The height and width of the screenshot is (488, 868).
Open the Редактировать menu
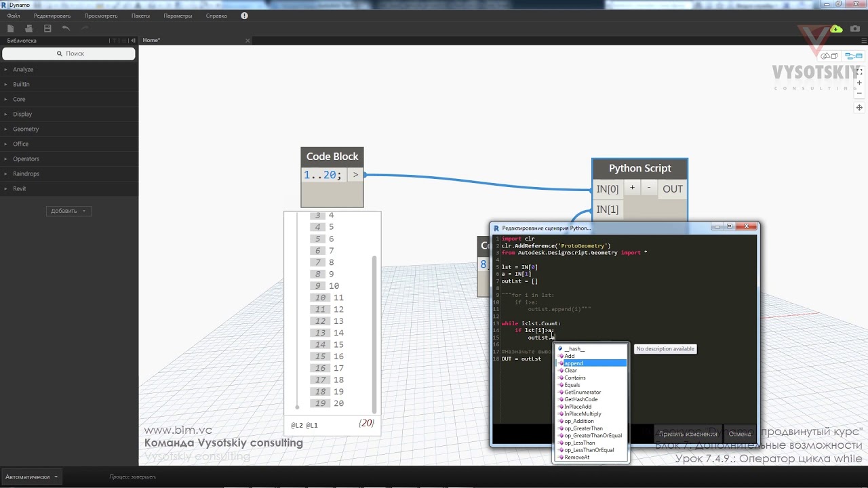tap(52, 16)
